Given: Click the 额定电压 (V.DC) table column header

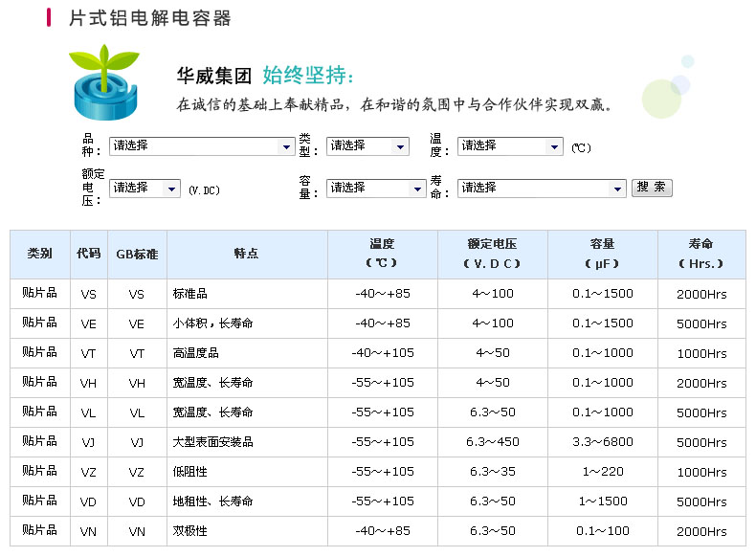Looking at the screenshot, I should pyautogui.click(x=492, y=255).
